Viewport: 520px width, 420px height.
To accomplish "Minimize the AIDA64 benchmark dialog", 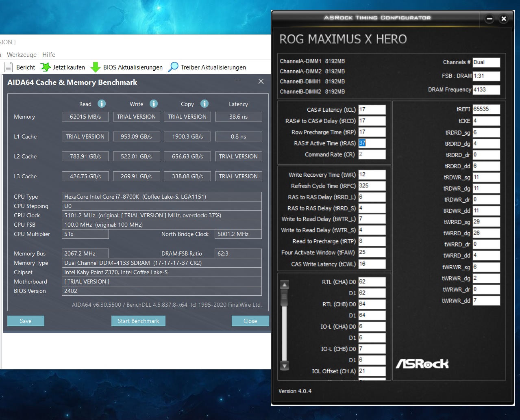I will [237, 81].
